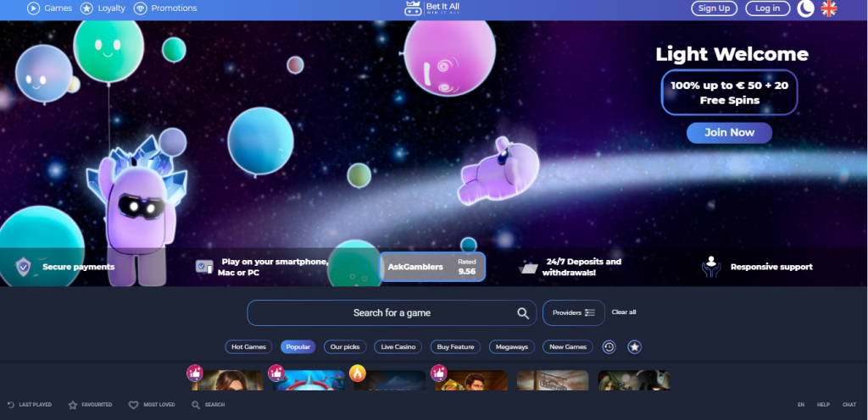Click the Light Welcome heading

pos(732,54)
